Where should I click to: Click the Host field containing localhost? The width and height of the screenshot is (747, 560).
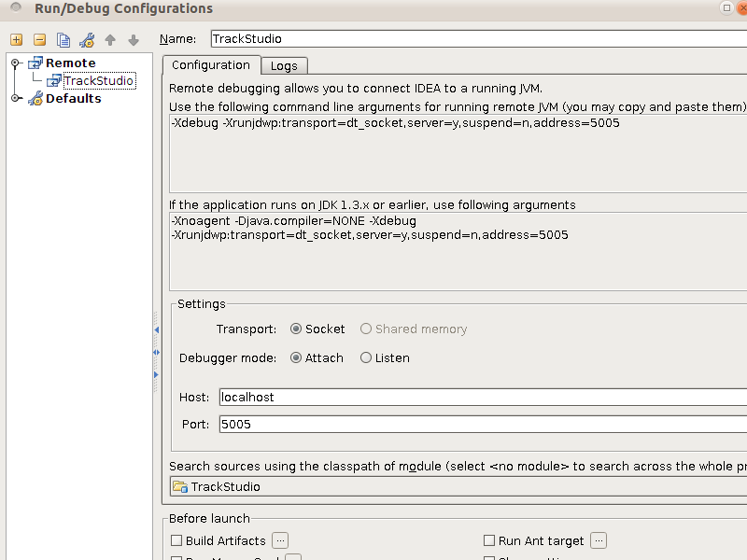(x=483, y=398)
